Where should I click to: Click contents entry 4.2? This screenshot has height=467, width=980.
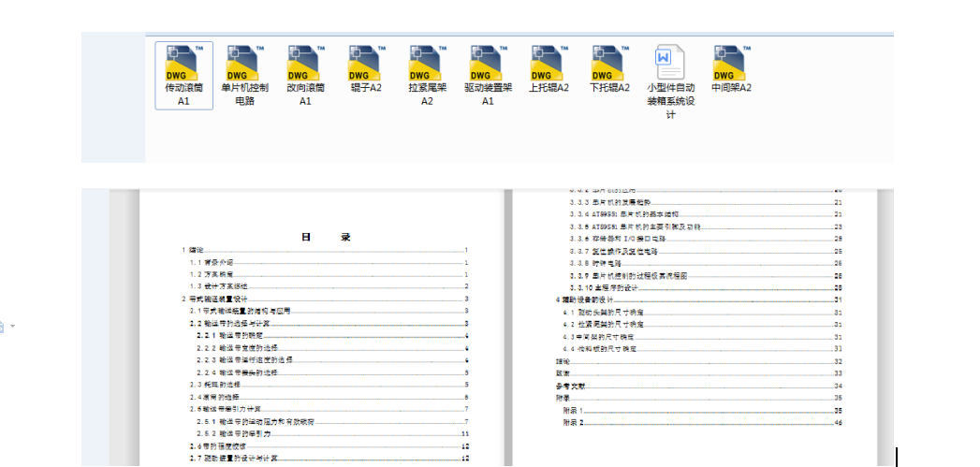pos(703,325)
